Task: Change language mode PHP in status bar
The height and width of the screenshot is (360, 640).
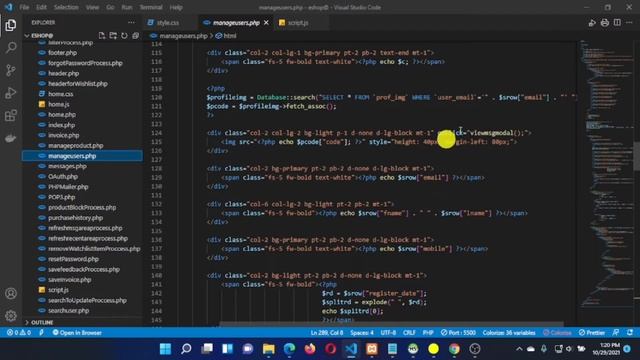Action: click(x=428, y=333)
